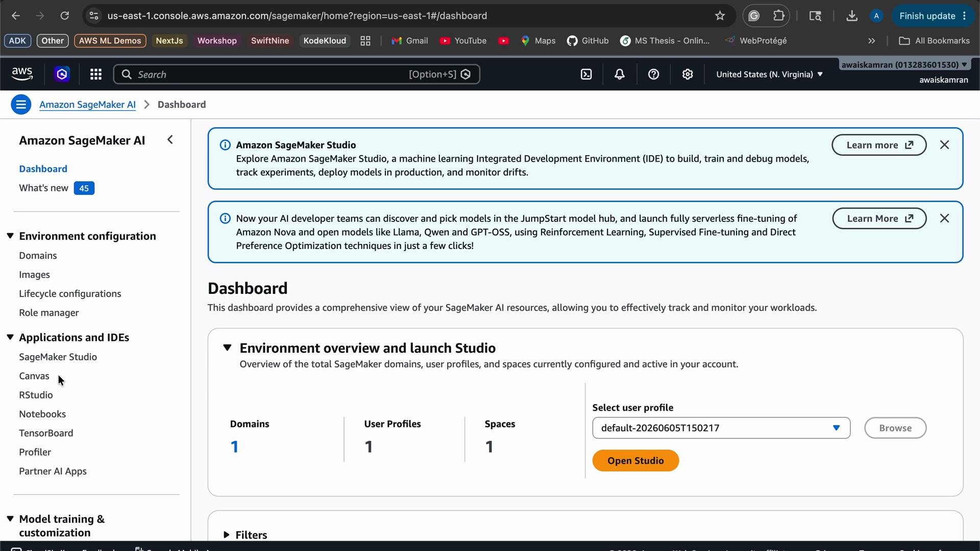
Task: Open the tab search icon in toolbar
Action: tap(815, 16)
